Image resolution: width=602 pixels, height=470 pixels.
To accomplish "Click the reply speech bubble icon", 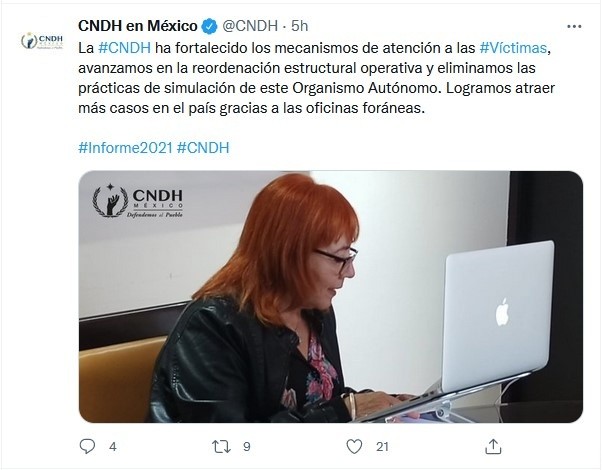I will pyautogui.click(x=87, y=446).
